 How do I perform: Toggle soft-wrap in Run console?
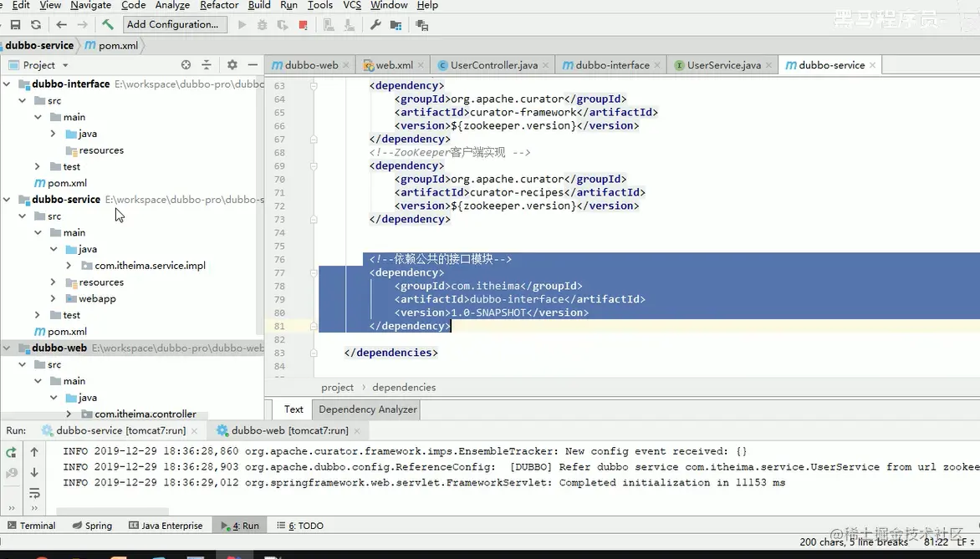(34, 493)
